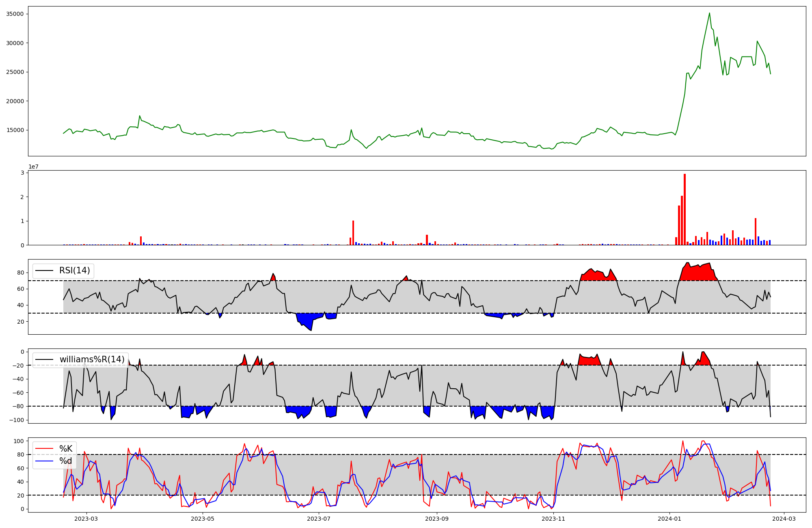Click the red volume spike in July 2023
Image resolution: width=812 pixels, height=528 pixels.
click(x=353, y=234)
